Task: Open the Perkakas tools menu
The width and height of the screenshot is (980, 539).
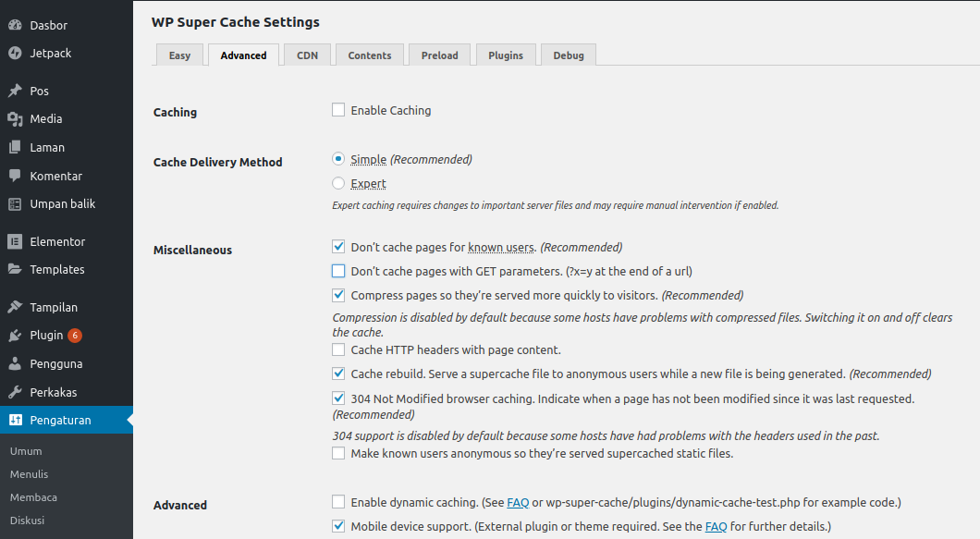Action: 67,392
